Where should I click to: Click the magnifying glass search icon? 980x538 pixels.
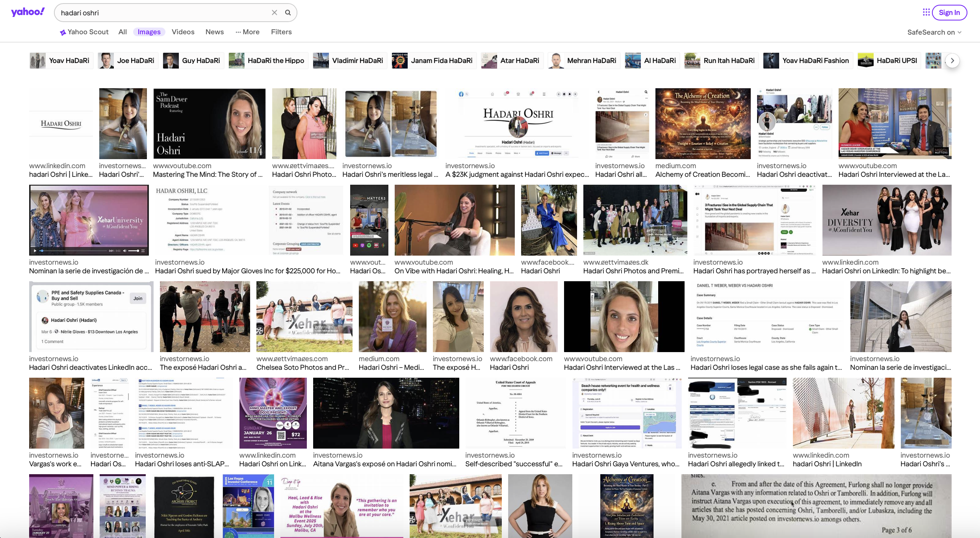pos(288,13)
